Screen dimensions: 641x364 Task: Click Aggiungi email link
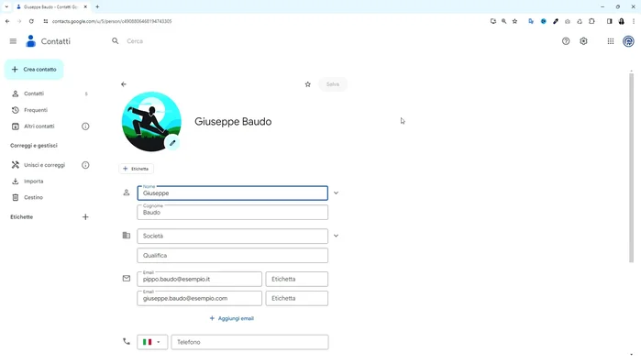coord(232,319)
